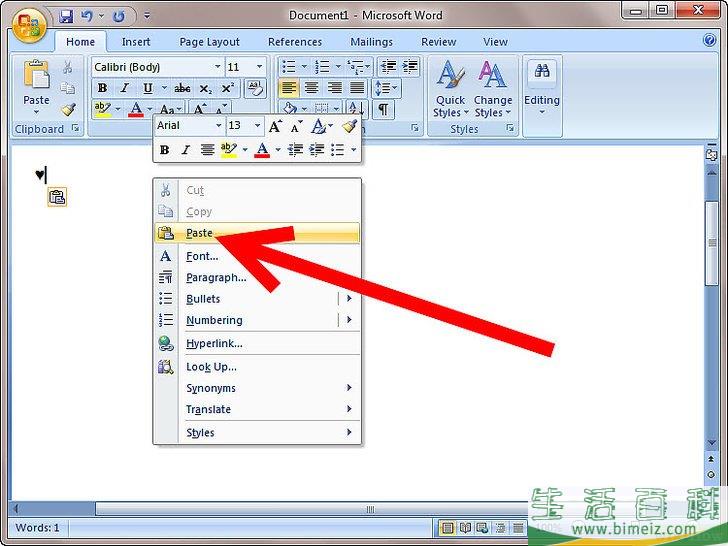Save document via Quick Access toolbar
The height and width of the screenshot is (546, 728).
click(x=65, y=17)
